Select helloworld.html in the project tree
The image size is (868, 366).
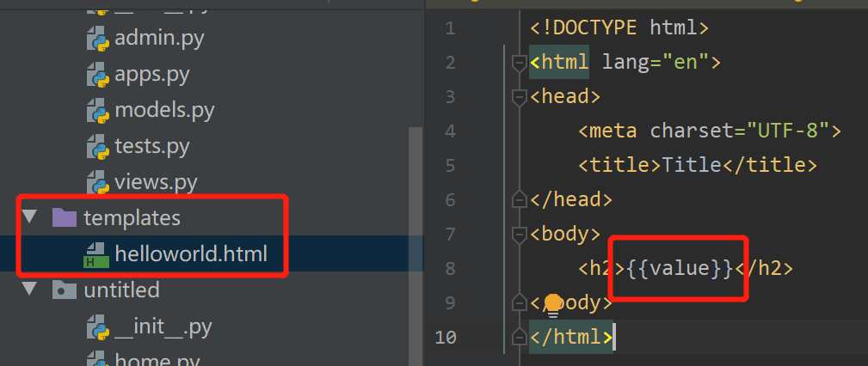click(190, 254)
